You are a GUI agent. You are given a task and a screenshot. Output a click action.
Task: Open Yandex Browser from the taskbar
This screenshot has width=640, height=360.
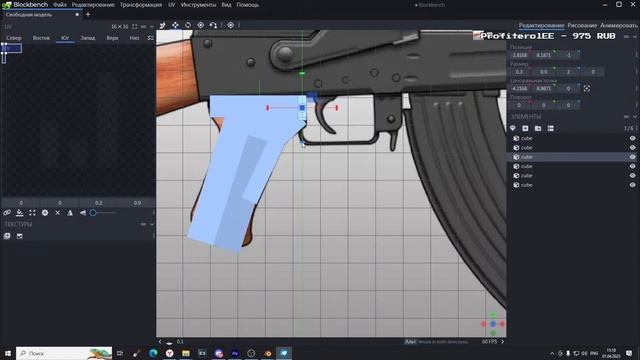click(x=169, y=353)
